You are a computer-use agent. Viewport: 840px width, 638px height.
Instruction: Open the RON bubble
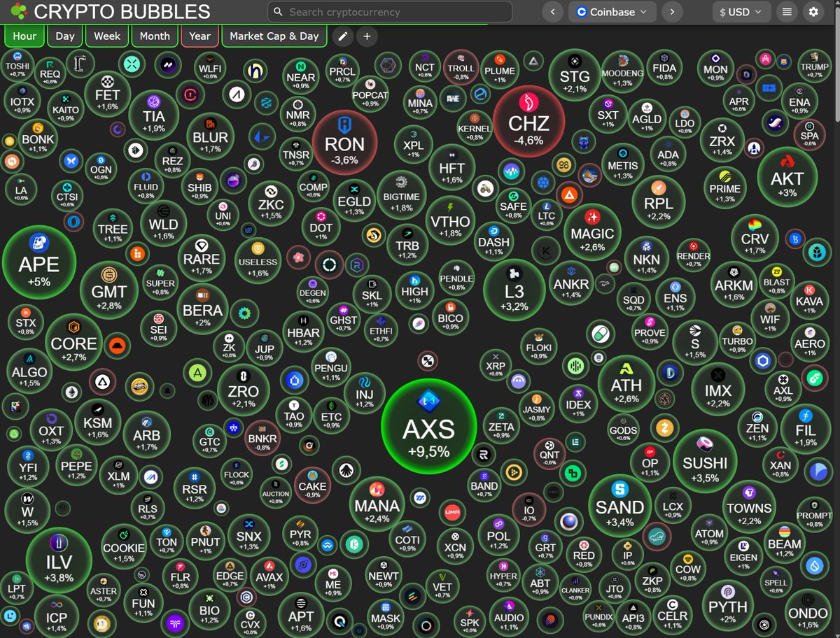(344, 142)
